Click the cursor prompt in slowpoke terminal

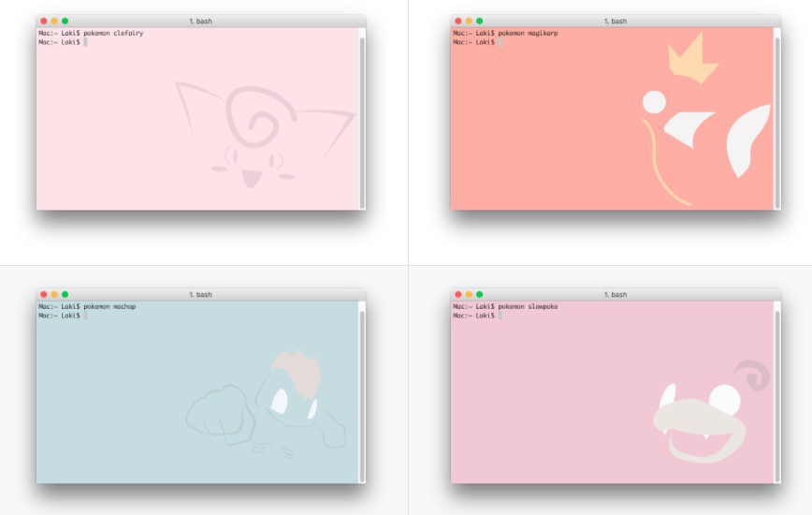click(x=500, y=316)
